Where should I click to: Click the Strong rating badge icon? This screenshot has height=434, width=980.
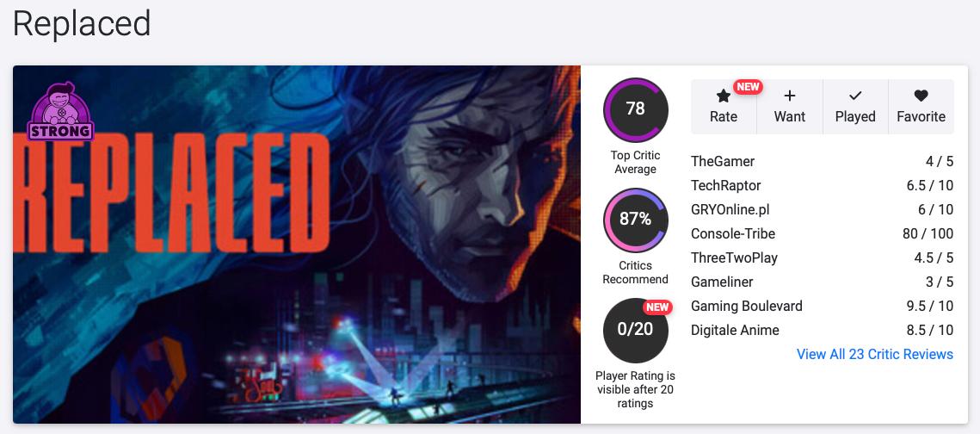pyautogui.click(x=60, y=111)
